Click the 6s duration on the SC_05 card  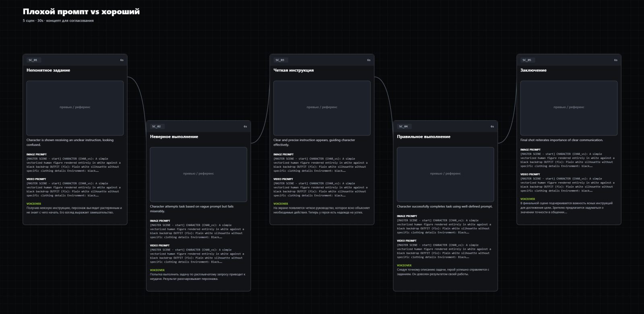pyautogui.click(x=616, y=60)
